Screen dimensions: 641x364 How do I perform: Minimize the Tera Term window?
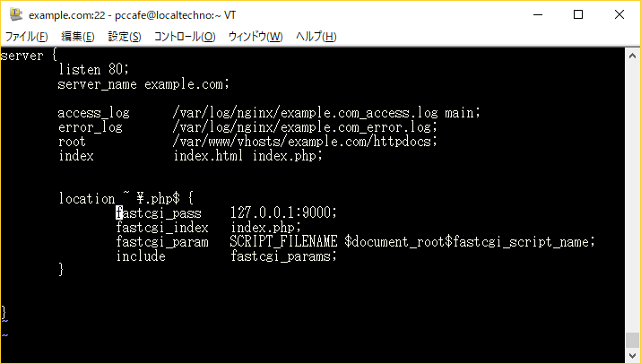click(x=538, y=14)
